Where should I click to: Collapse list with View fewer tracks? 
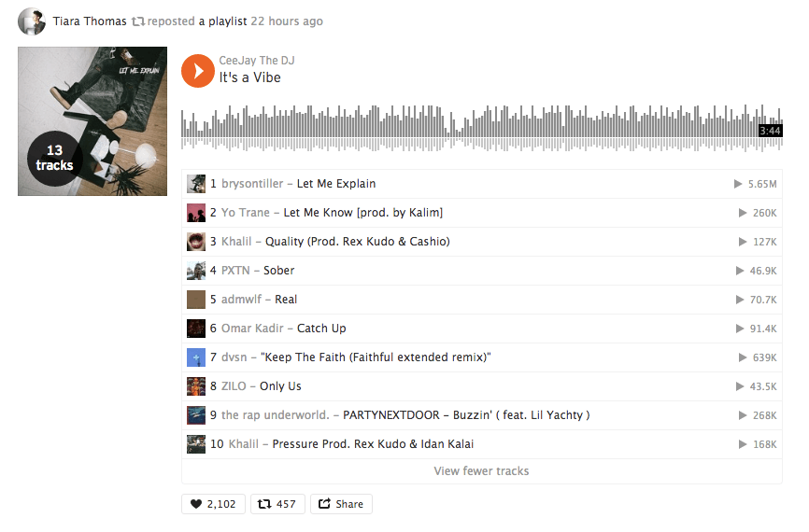tap(481, 470)
